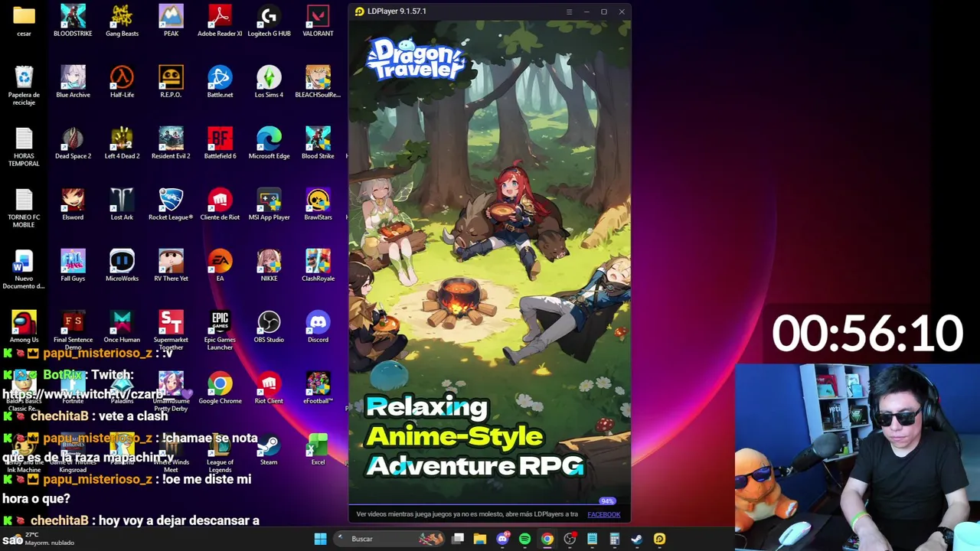
Task: Select the Resident Evil 2 icon
Action: click(171, 143)
